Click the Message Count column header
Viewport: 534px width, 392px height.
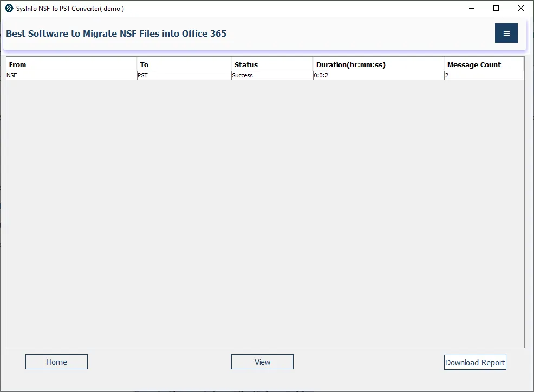click(x=484, y=64)
